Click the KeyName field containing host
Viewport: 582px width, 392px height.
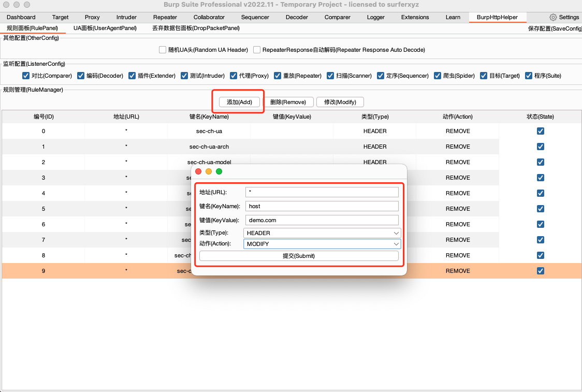click(x=322, y=206)
